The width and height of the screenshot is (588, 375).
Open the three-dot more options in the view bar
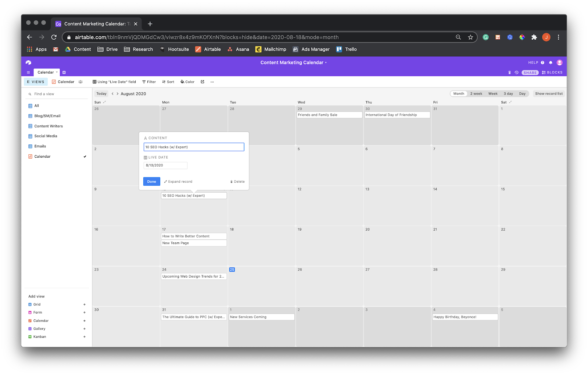[x=212, y=82]
